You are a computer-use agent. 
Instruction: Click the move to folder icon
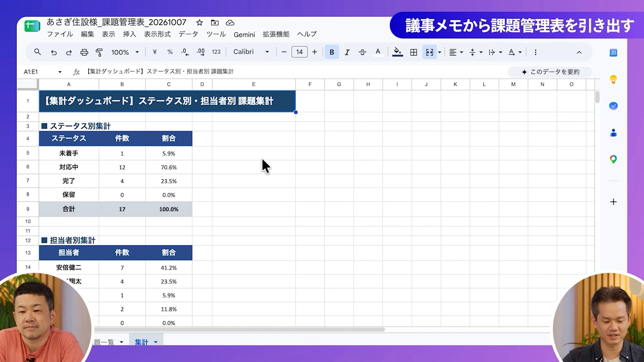pos(215,23)
